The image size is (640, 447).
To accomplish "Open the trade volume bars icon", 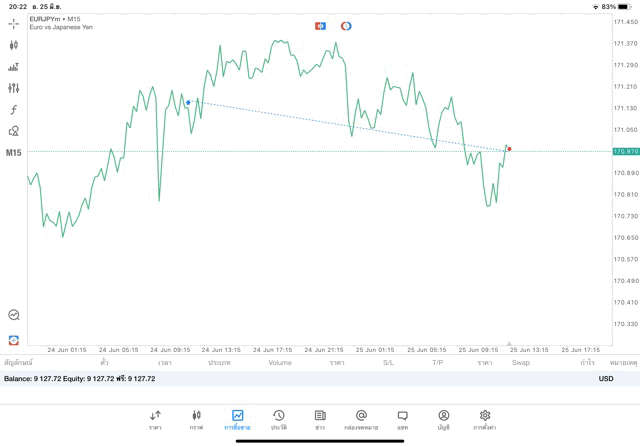I will pos(14,67).
